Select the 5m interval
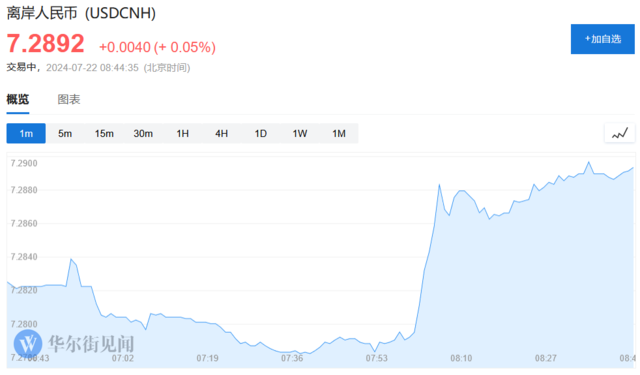640x375 pixels. 65,133
